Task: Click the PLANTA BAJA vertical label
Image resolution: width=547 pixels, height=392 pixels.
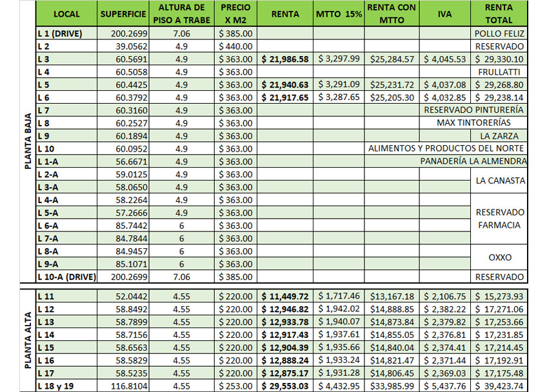Action: [x=28, y=141]
